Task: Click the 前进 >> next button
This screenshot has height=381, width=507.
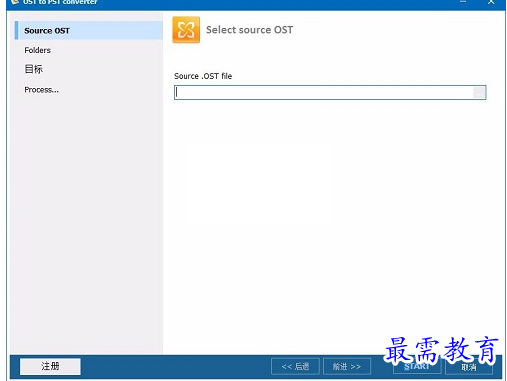Action: 347,367
